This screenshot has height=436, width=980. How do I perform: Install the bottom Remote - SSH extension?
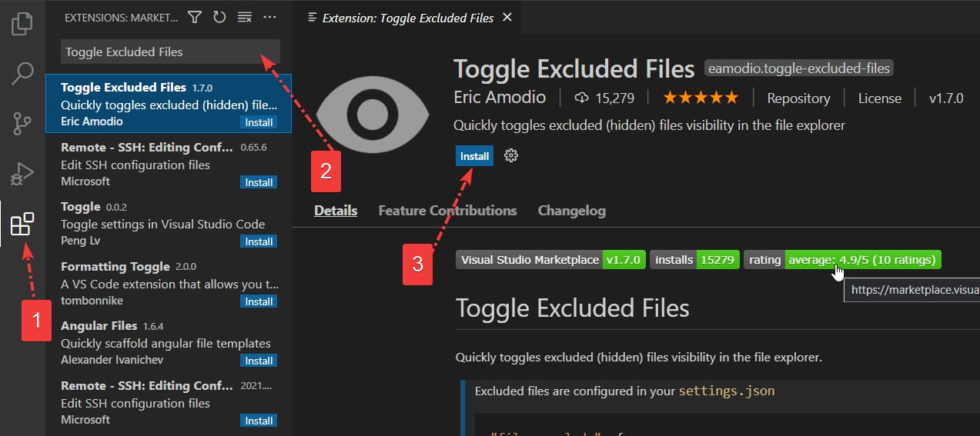tap(259, 421)
